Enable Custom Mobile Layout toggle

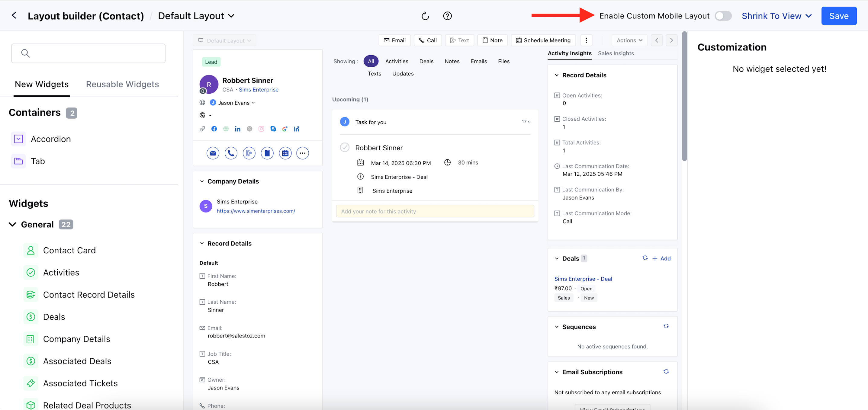pos(723,16)
